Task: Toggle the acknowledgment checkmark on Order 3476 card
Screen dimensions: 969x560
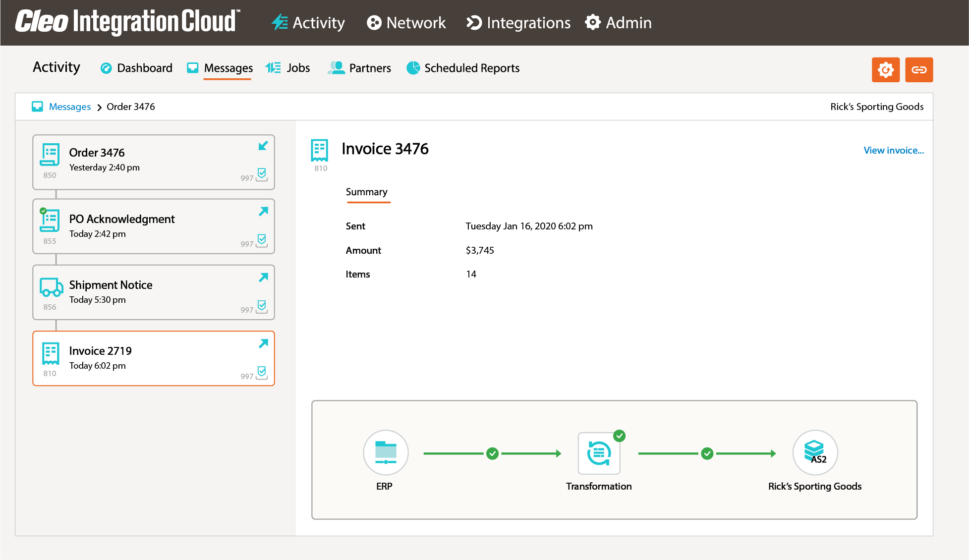Action: [260, 174]
